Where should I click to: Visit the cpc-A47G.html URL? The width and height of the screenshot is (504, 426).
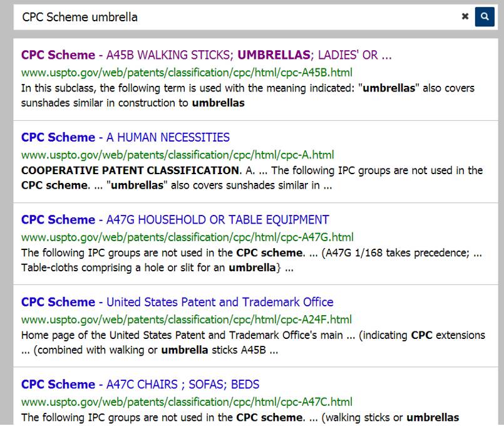[x=187, y=237]
